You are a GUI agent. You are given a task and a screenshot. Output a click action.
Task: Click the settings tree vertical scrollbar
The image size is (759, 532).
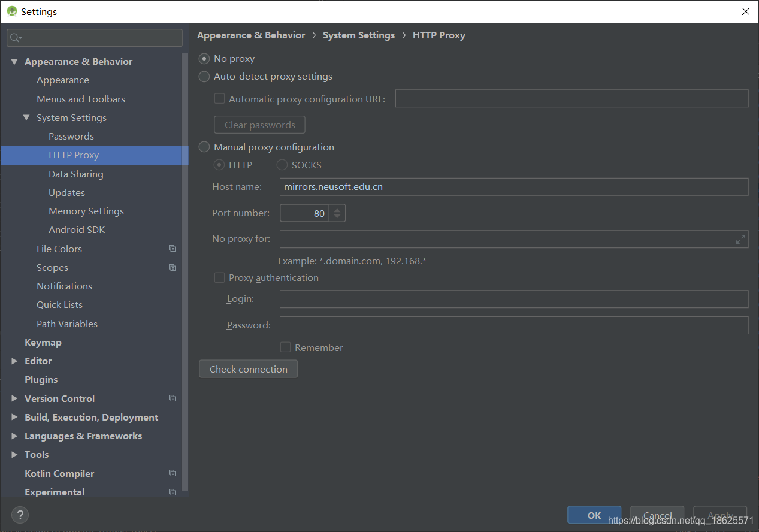click(185, 273)
